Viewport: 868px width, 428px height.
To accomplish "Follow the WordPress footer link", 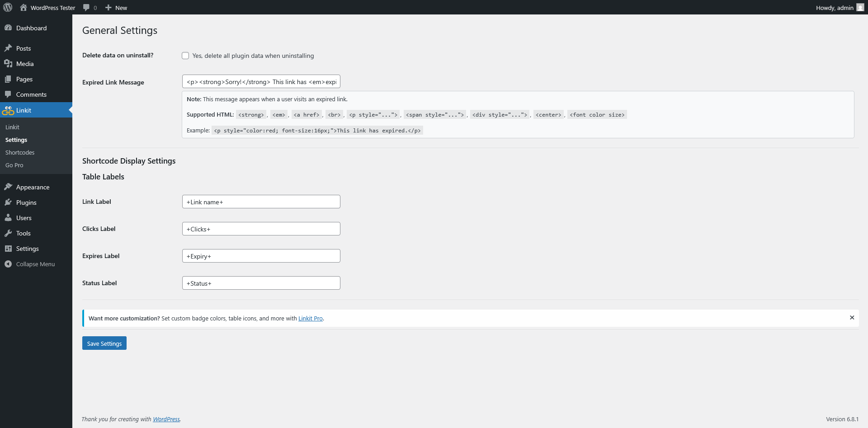I will (166, 419).
